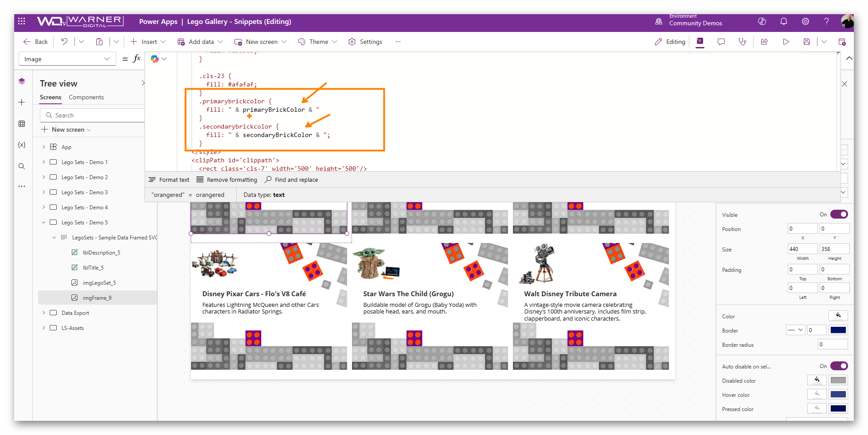Collapse Lego Sets - Demo 5 node
This screenshot has width=868, height=435.
point(43,222)
